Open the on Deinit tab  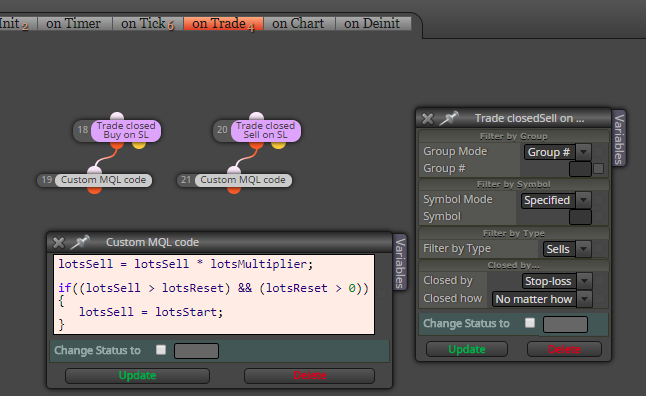point(373,23)
